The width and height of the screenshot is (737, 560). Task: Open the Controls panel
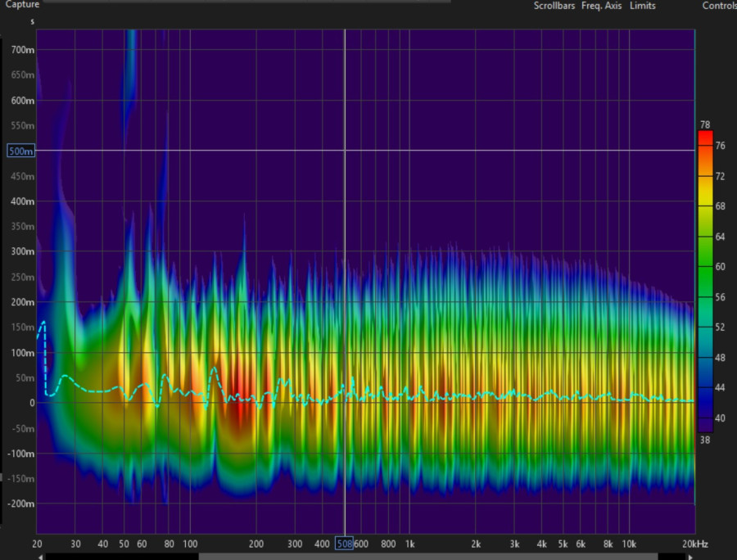coord(719,6)
